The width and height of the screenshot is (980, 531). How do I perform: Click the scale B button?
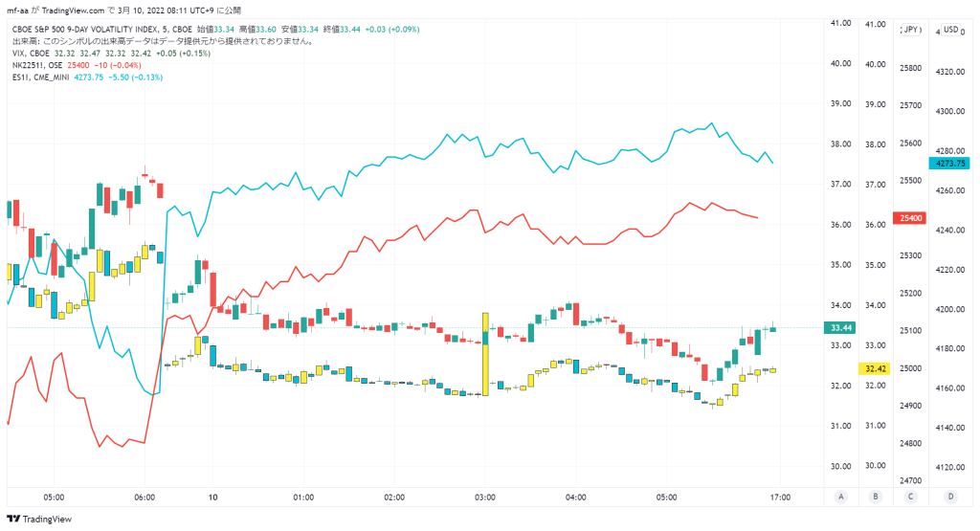[x=875, y=497]
